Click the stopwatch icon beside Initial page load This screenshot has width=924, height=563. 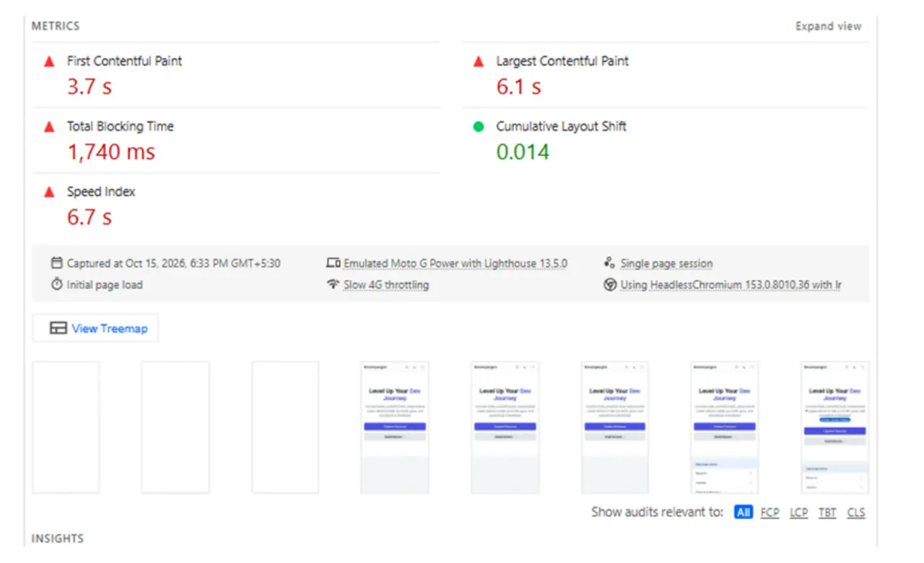pyautogui.click(x=57, y=284)
